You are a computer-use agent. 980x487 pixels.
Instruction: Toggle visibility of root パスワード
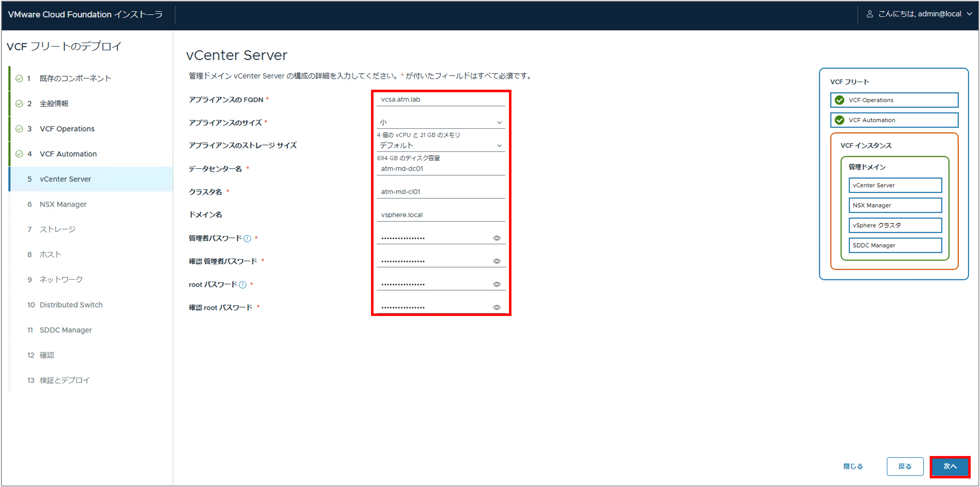pos(496,284)
